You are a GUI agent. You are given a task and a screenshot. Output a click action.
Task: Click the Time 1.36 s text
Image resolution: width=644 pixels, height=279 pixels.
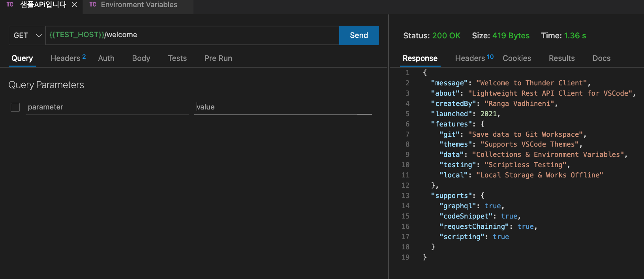[563, 36]
